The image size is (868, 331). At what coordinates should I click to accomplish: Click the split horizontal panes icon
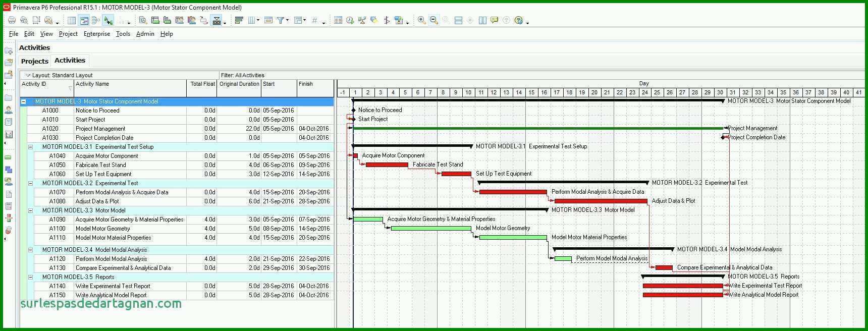click(x=458, y=20)
